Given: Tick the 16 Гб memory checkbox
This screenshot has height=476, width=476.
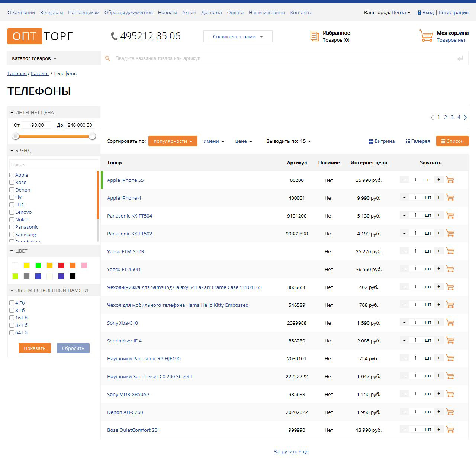Looking at the screenshot, I should tap(12, 318).
